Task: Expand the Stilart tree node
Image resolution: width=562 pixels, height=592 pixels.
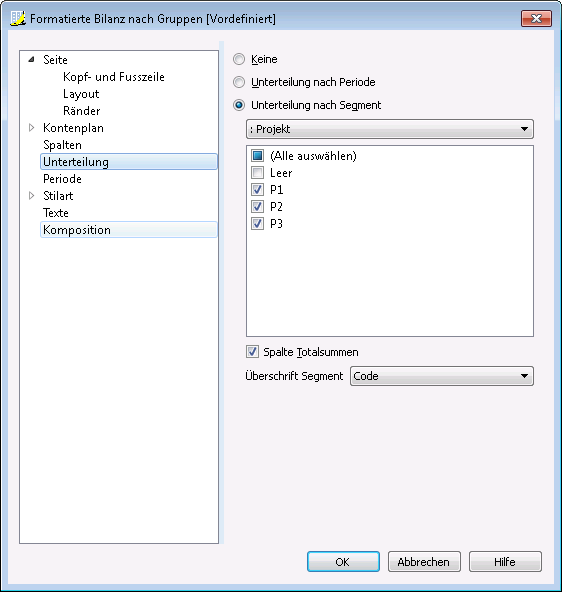Action: (x=32, y=196)
